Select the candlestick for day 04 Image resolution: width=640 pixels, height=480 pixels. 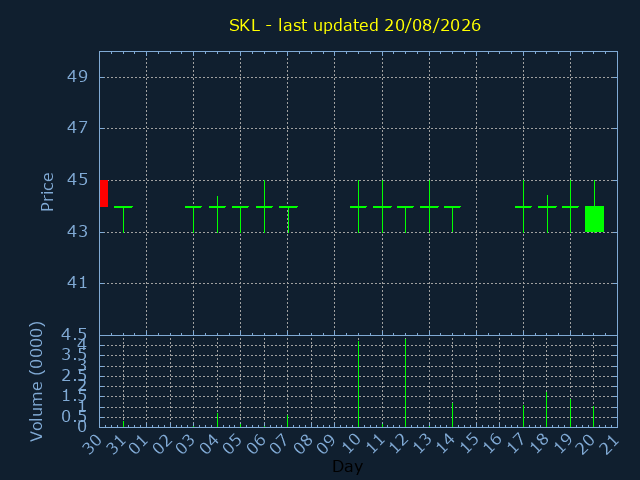coord(217,214)
